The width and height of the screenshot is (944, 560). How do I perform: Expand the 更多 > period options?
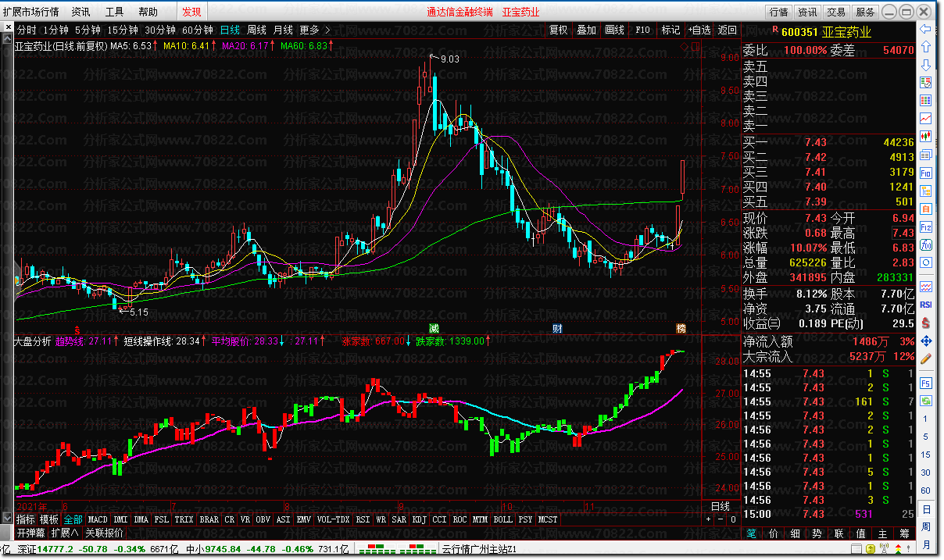[x=315, y=30]
